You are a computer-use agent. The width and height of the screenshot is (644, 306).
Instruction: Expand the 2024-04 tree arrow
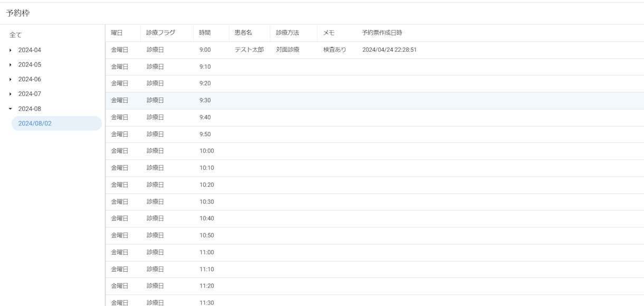11,50
